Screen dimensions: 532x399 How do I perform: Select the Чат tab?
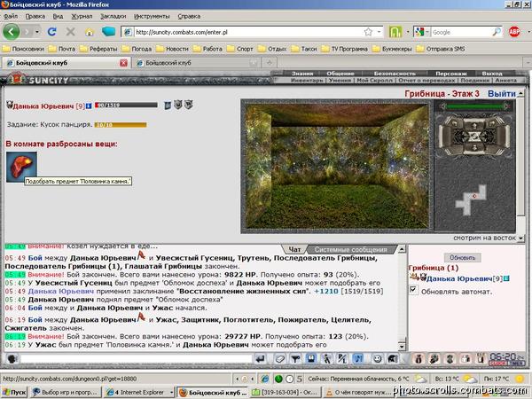294,249
